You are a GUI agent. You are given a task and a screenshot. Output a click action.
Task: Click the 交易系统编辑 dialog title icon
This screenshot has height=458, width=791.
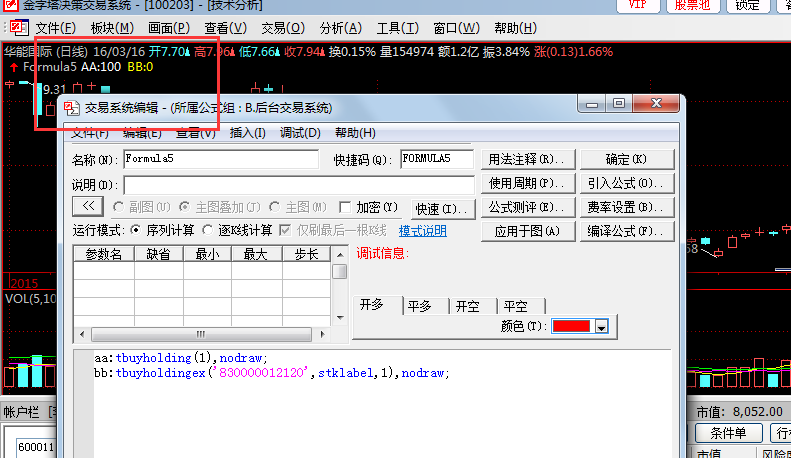coord(69,108)
